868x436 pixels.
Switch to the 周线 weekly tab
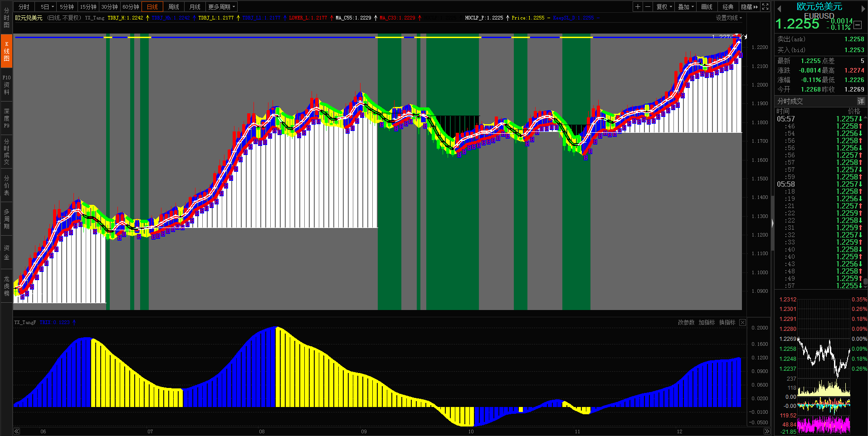(x=173, y=7)
